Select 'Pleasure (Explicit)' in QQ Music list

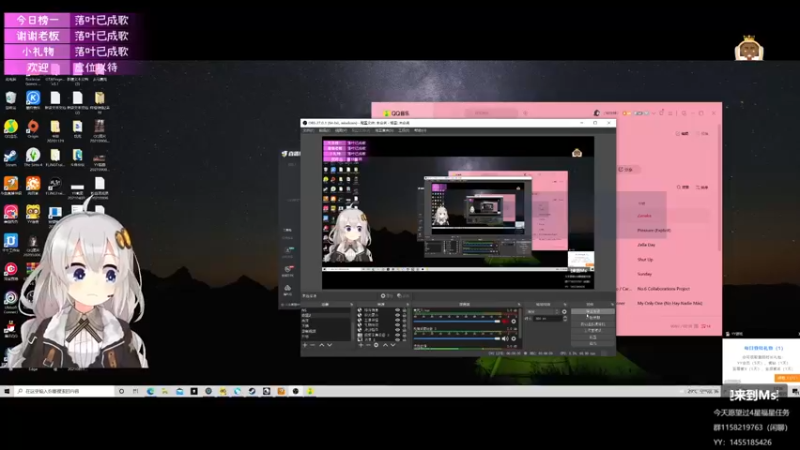click(654, 230)
